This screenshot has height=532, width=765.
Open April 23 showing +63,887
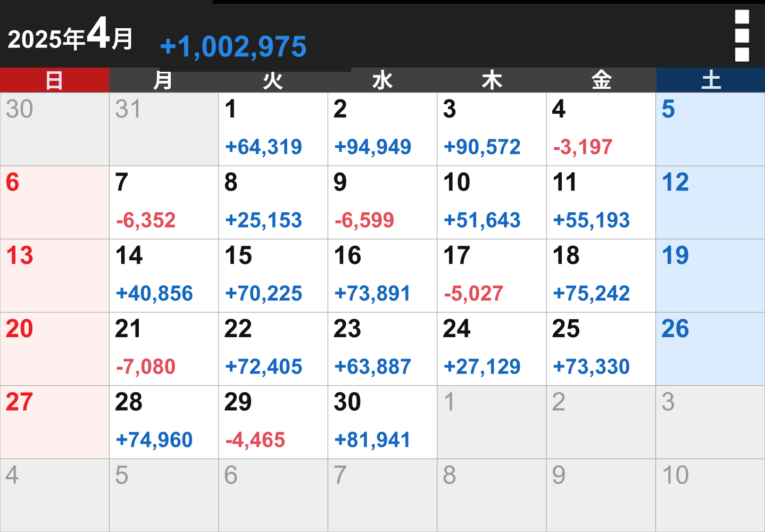[x=382, y=349]
